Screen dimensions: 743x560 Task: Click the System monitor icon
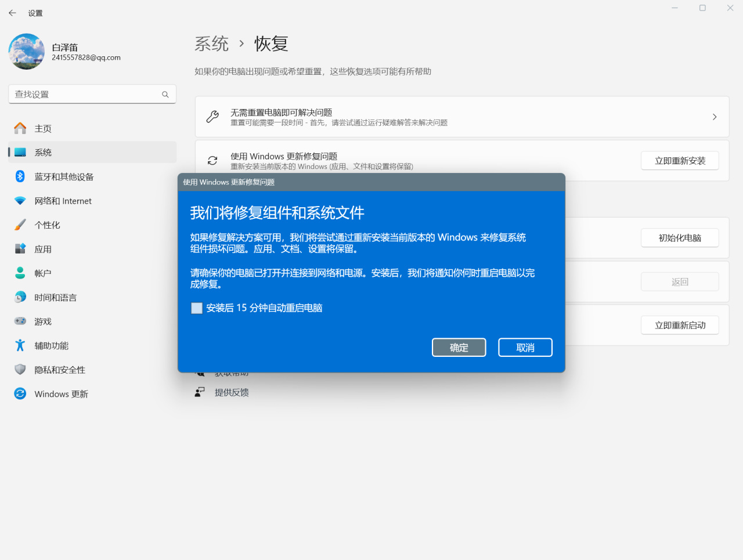tap(20, 153)
